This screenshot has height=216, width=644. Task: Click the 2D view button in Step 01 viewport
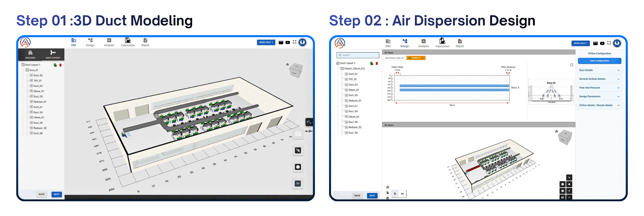pyautogui.click(x=298, y=184)
